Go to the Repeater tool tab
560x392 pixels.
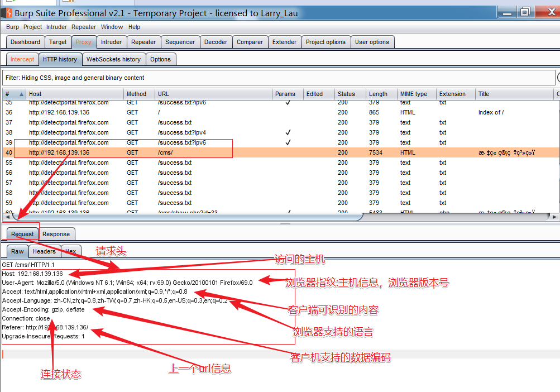[143, 42]
